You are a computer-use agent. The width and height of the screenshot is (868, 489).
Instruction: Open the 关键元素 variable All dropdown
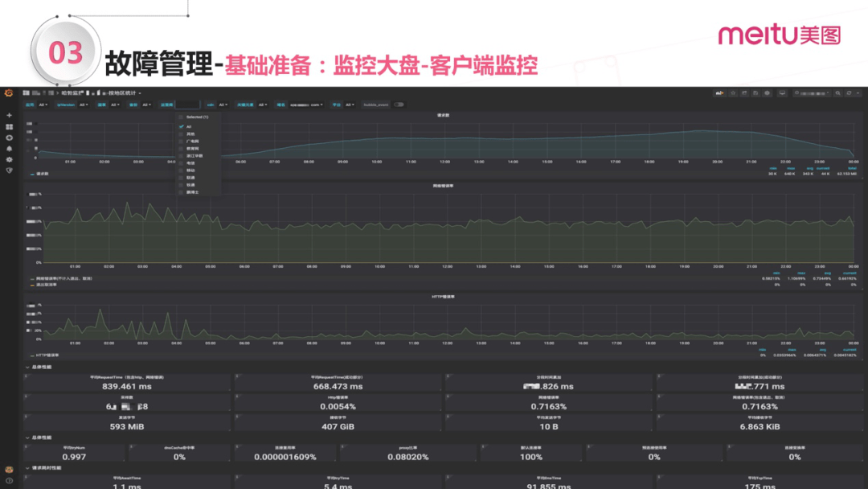tap(263, 105)
